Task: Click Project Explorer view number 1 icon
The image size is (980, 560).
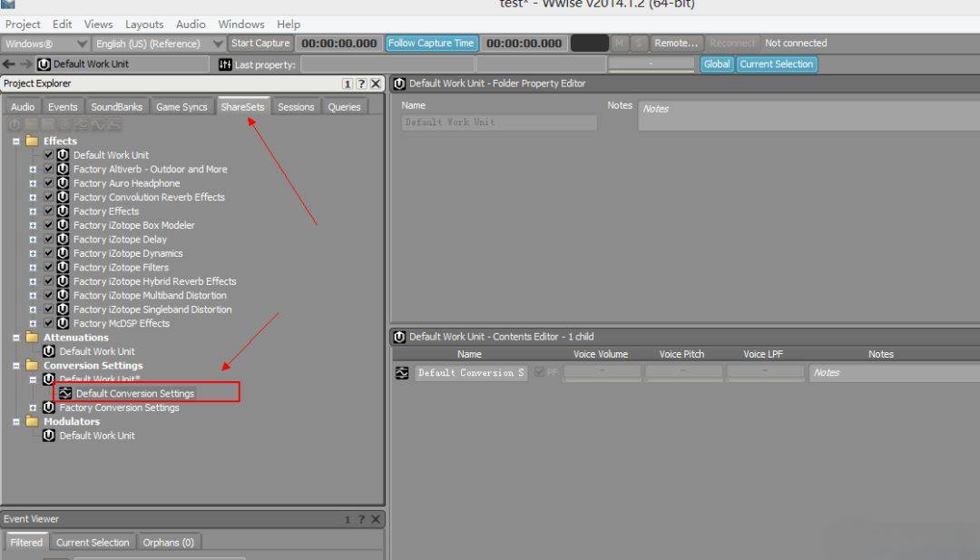Action: [348, 84]
